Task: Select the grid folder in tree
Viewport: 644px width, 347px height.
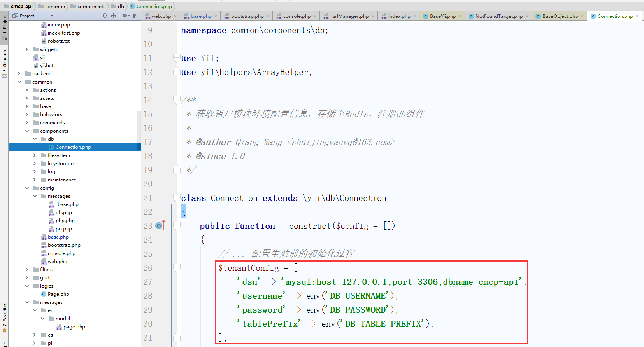Action: click(44, 278)
